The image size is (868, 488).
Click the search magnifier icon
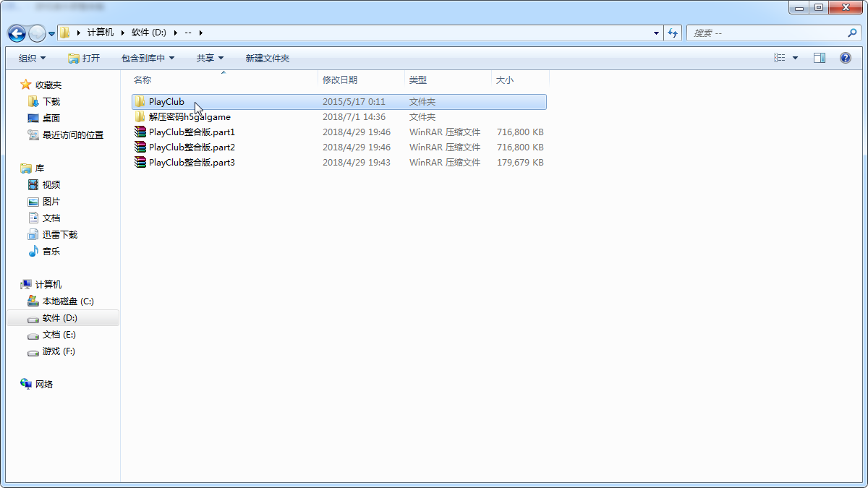pos(852,33)
